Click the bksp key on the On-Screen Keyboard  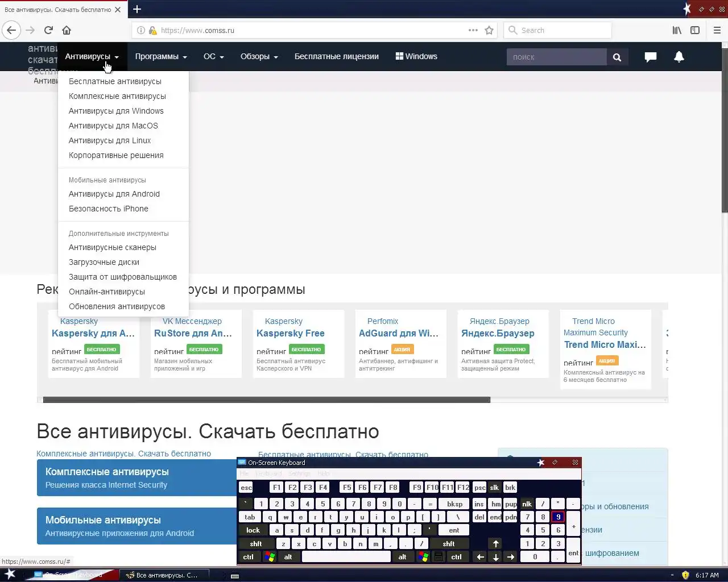click(x=455, y=504)
